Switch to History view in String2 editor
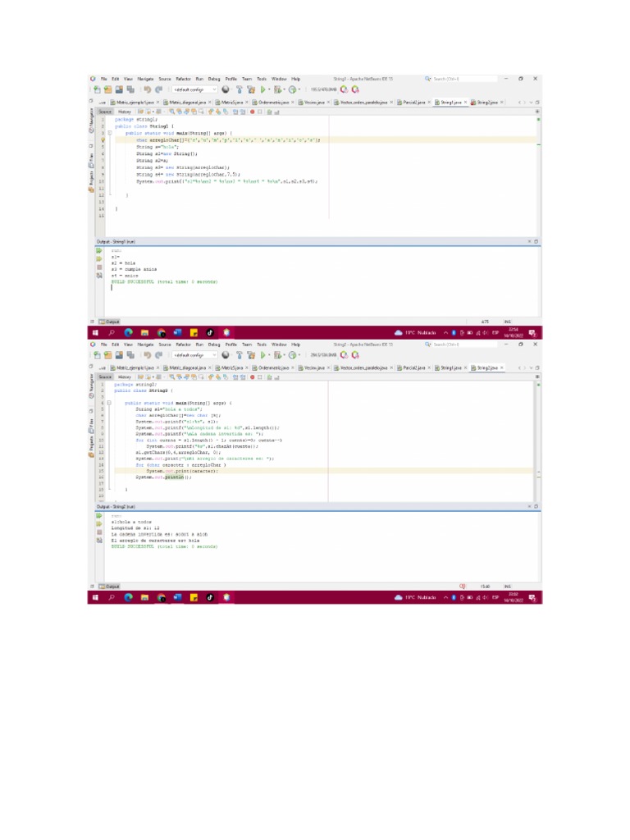This screenshot has height=840, width=630. [124, 377]
